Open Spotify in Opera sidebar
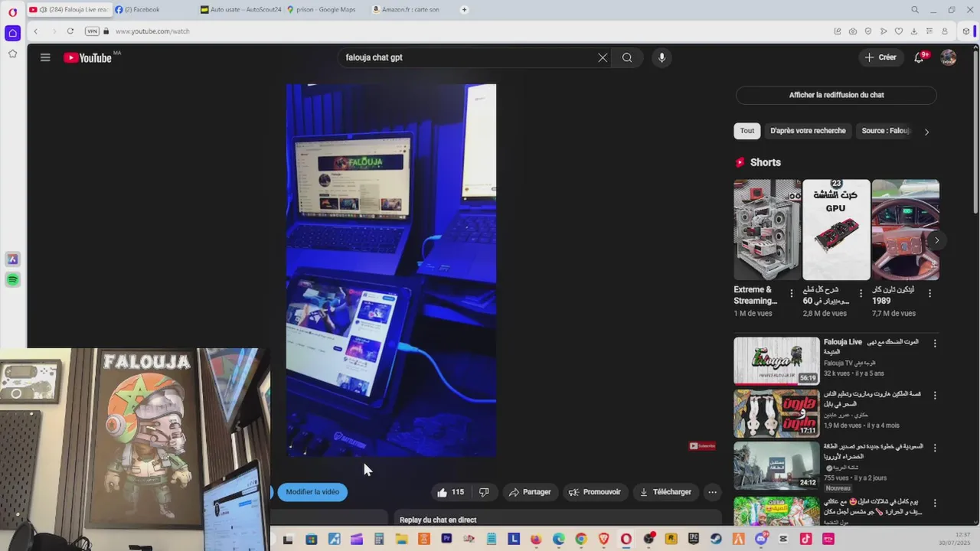 [x=12, y=280]
